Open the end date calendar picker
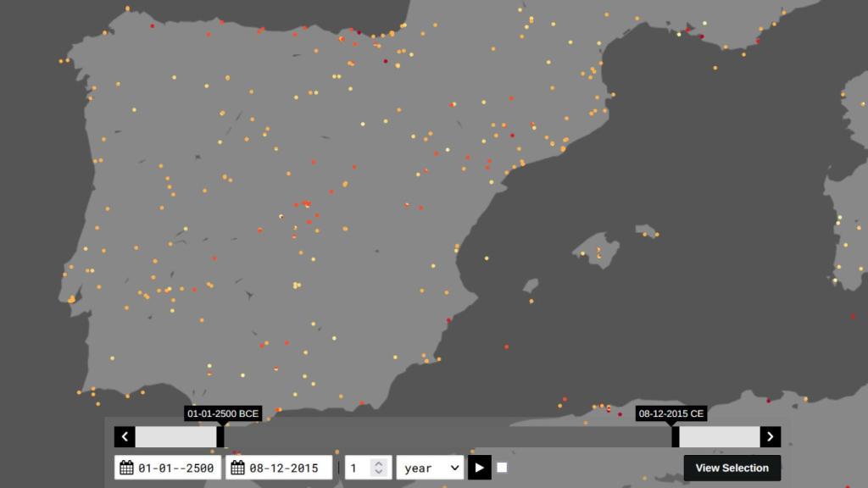 coord(236,467)
